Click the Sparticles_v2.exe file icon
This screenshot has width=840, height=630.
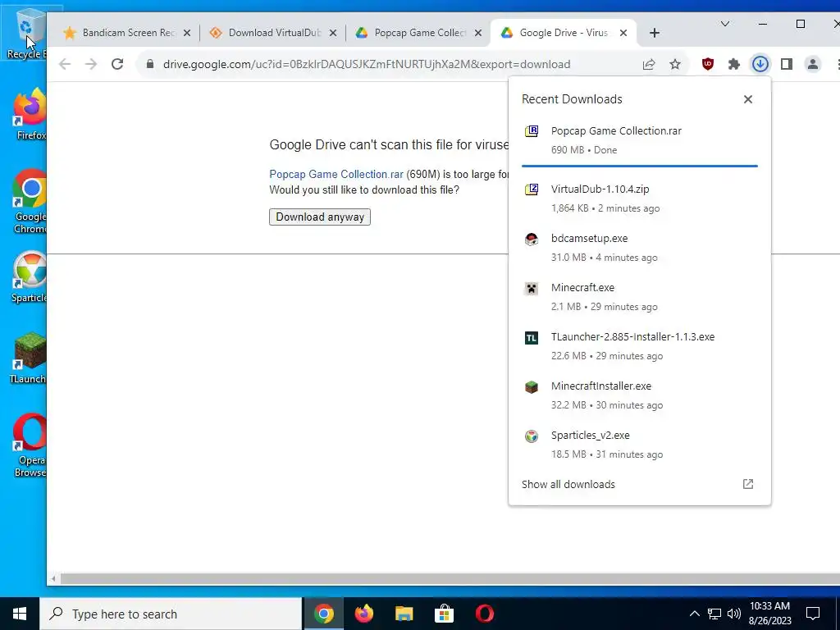[x=532, y=436]
